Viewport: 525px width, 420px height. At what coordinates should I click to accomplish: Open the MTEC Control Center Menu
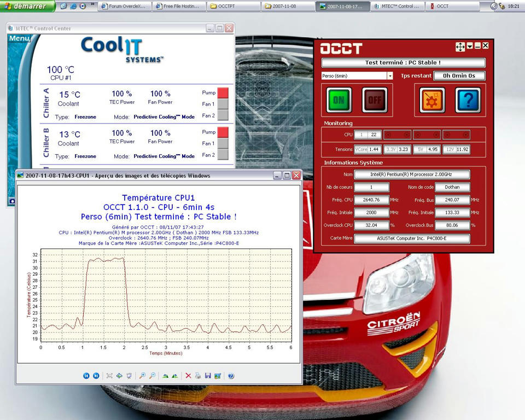pyautogui.click(x=20, y=38)
